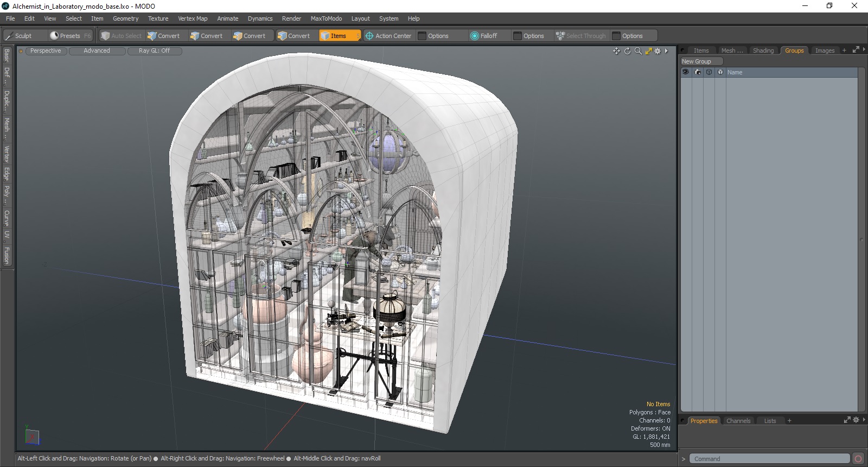Click the macro record circle button
Screen dimensions: 868x467
(858, 459)
